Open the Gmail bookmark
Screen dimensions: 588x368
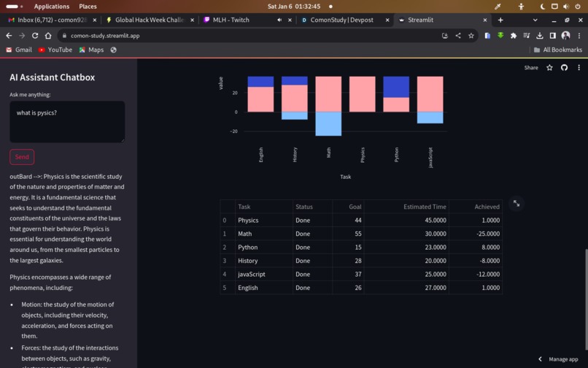coord(19,50)
